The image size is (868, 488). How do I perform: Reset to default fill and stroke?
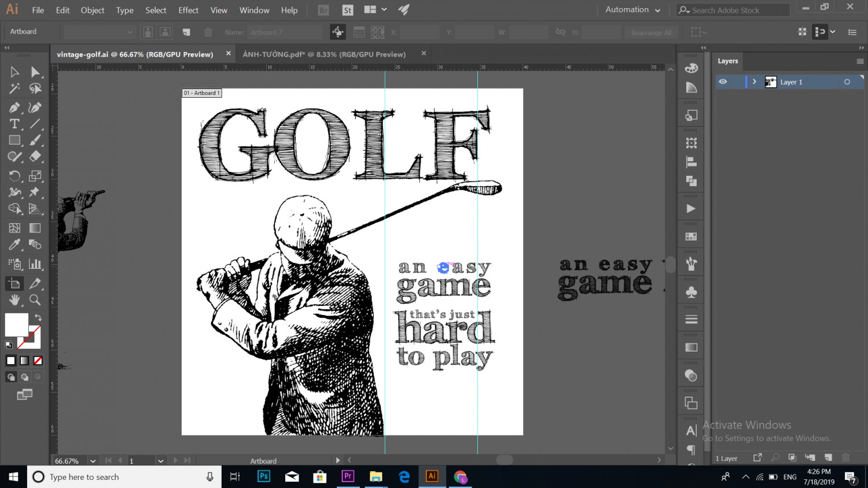tap(9, 345)
